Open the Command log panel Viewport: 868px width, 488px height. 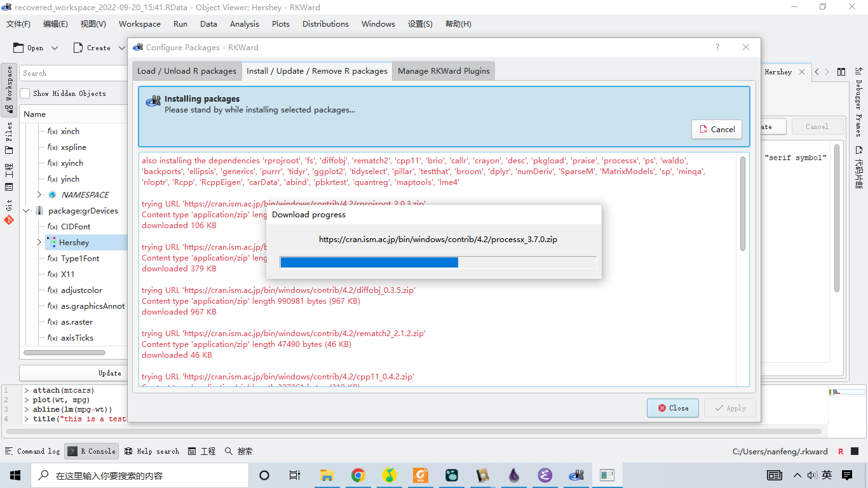pos(32,451)
